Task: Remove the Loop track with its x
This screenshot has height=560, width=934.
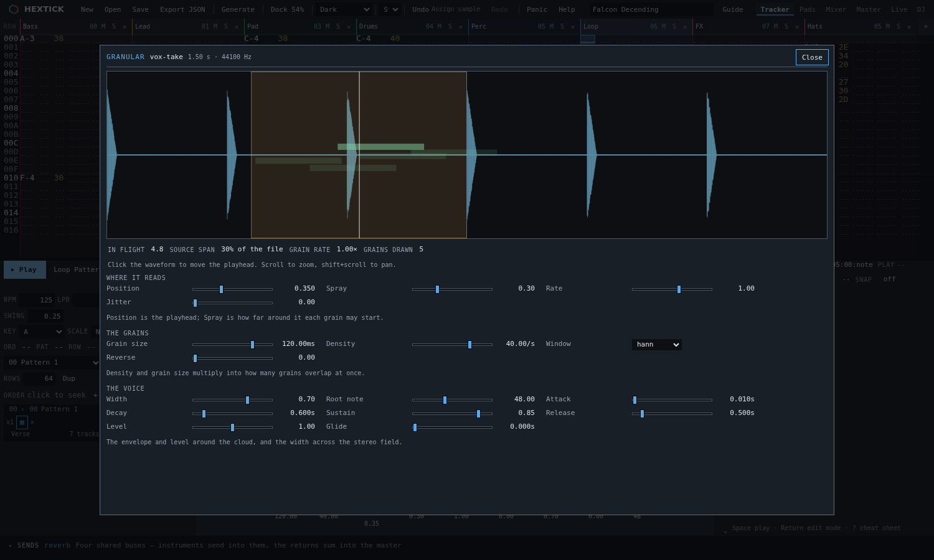Action: point(685,27)
